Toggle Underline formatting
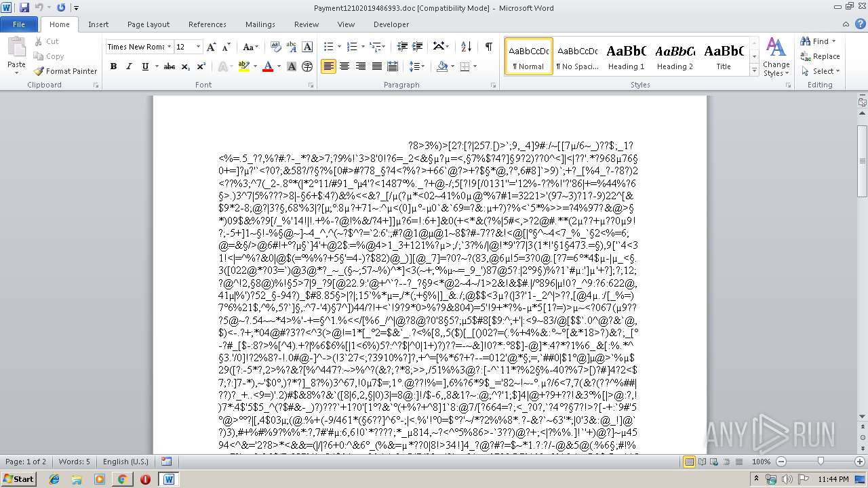Screen dimensions: 868x488 tap(144, 66)
